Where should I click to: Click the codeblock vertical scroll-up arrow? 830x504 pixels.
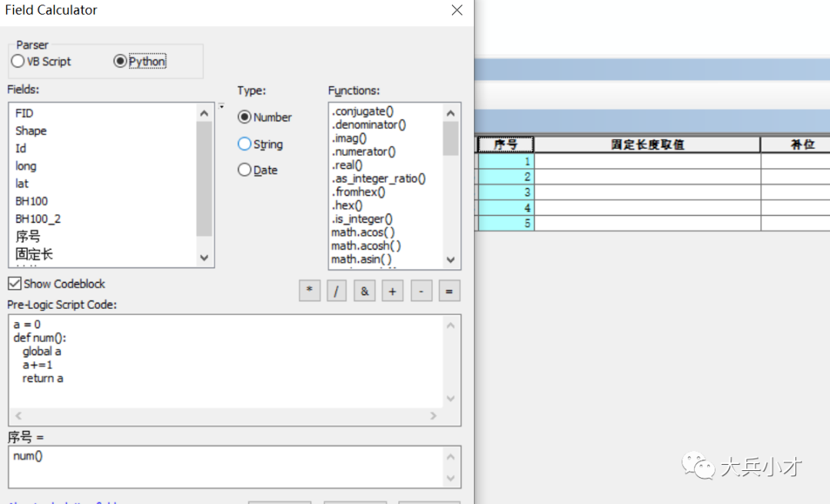450,326
